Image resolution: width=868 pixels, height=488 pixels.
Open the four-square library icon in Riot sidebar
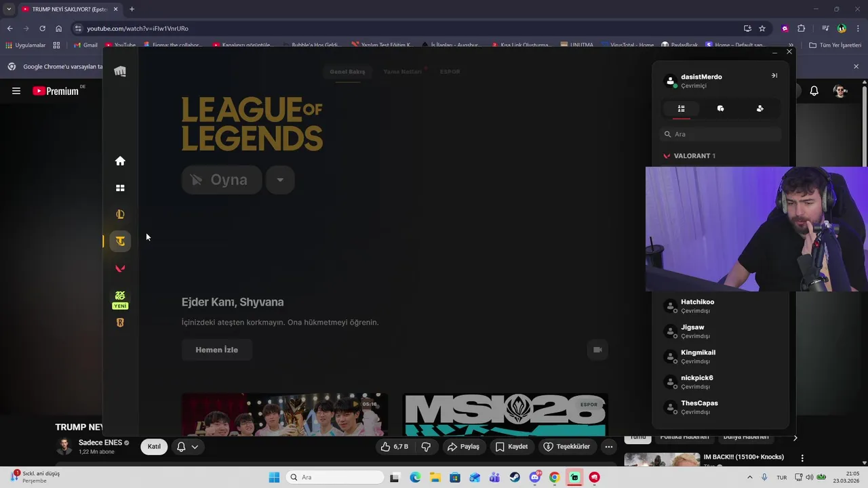(x=120, y=188)
